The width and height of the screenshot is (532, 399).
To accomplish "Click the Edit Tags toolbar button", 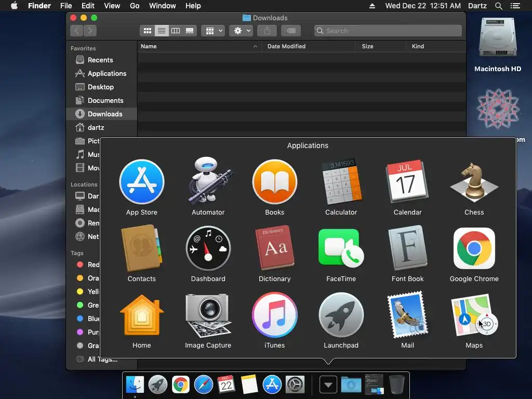I will pyautogui.click(x=291, y=31).
